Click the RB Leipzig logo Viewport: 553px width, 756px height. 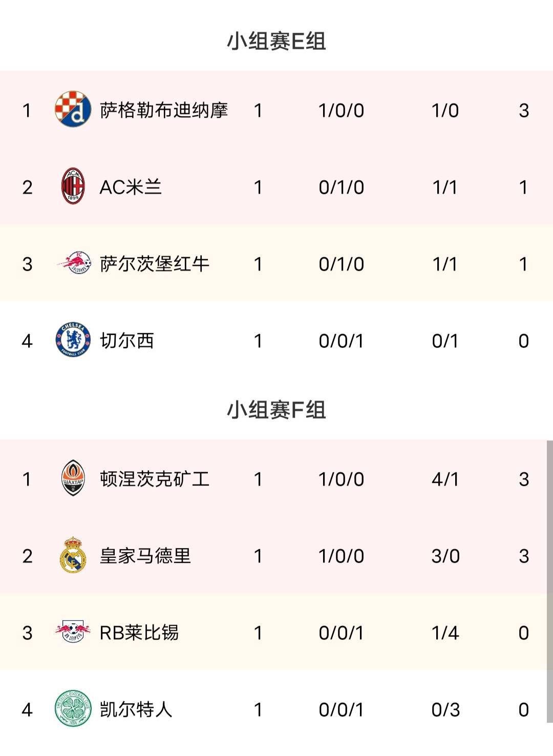coord(73,632)
